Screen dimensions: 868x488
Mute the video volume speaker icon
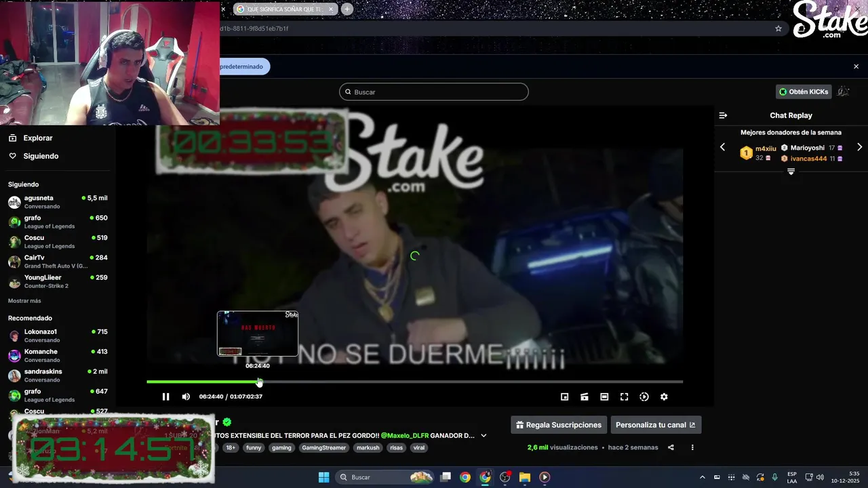[x=186, y=396]
